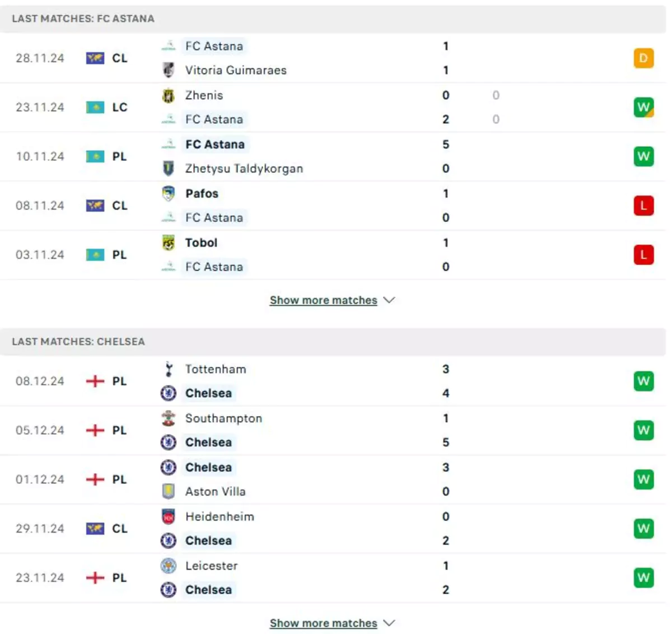The width and height of the screenshot is (672, 634).
Task: Click the loss badge for Pafos match
Action: point(643,206)
